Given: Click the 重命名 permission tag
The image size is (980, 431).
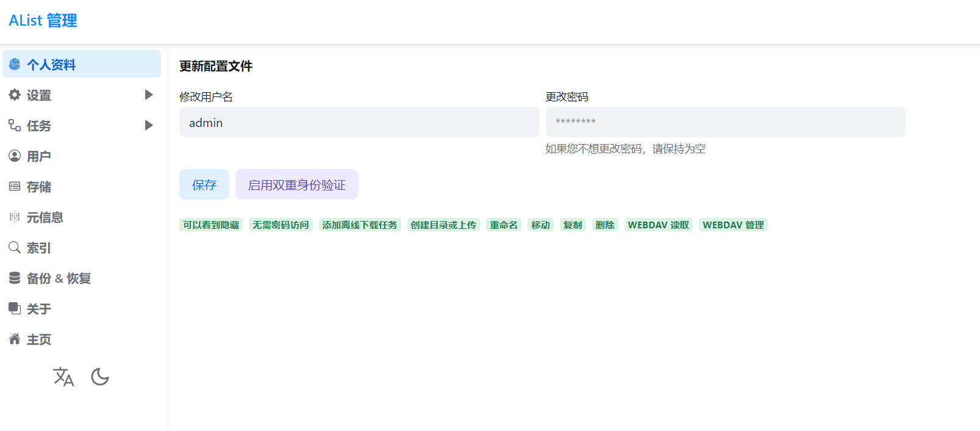Looking at the screenshot, I should tap(504, 225).
